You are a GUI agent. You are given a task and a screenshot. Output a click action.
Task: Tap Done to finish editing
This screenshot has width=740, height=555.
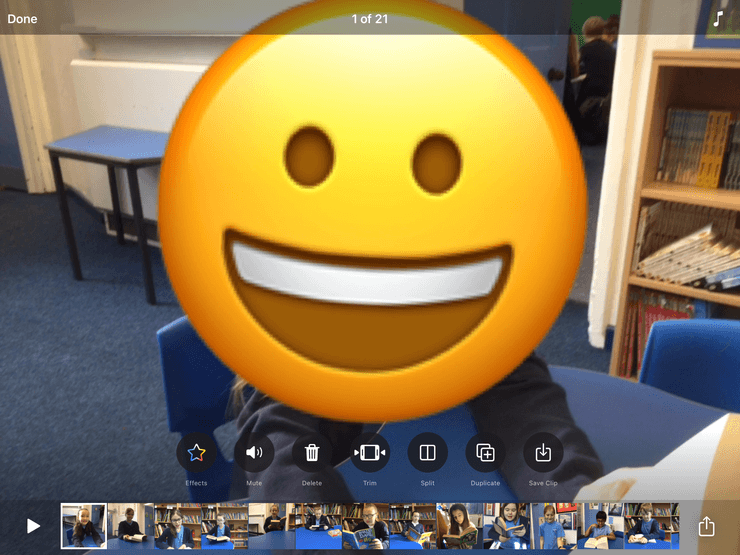click(22, 19)
